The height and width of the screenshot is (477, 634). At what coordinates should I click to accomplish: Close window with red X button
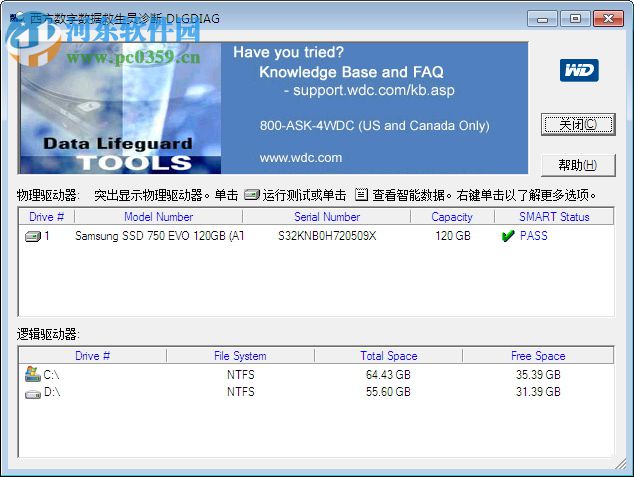pos(608,19)
